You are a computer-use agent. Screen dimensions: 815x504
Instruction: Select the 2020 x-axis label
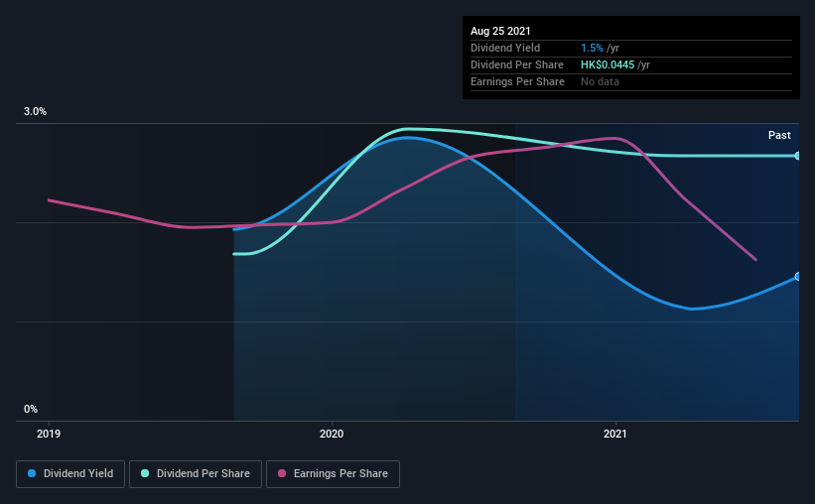tap(332, 434)
